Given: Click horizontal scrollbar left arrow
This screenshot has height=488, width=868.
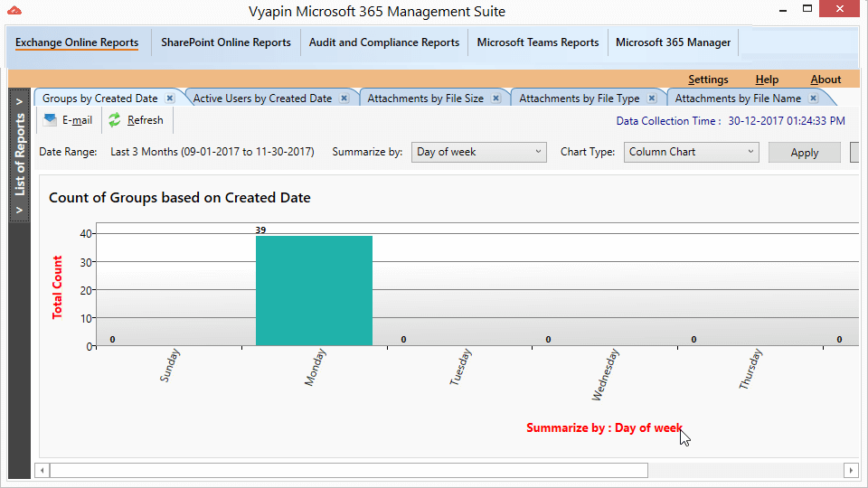Looking at the screenshot, I should (x=42, y=470).
